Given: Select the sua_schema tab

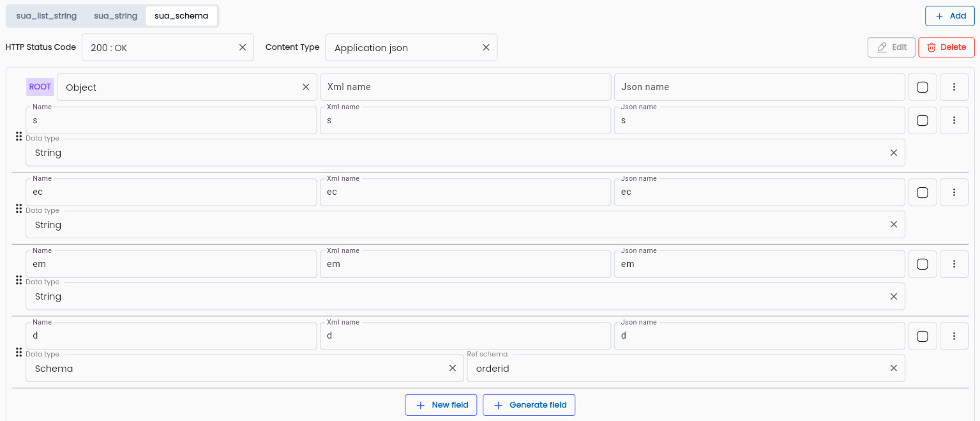Looking at the screenshot, I should click(x=181, y=16).
